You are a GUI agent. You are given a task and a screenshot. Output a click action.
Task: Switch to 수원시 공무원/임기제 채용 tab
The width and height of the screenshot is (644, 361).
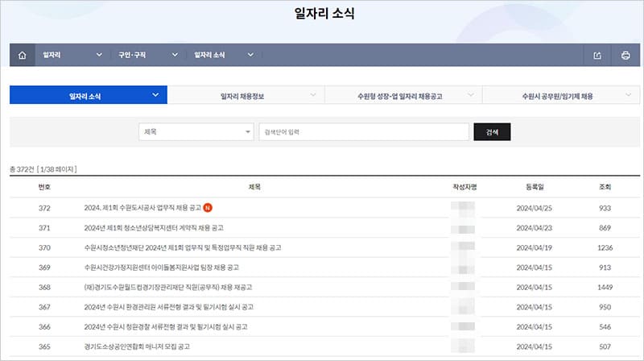(x=561, y=96)
